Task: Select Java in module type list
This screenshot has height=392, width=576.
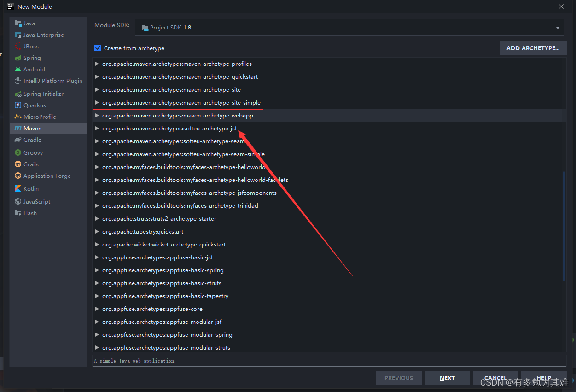Action: 48,23
